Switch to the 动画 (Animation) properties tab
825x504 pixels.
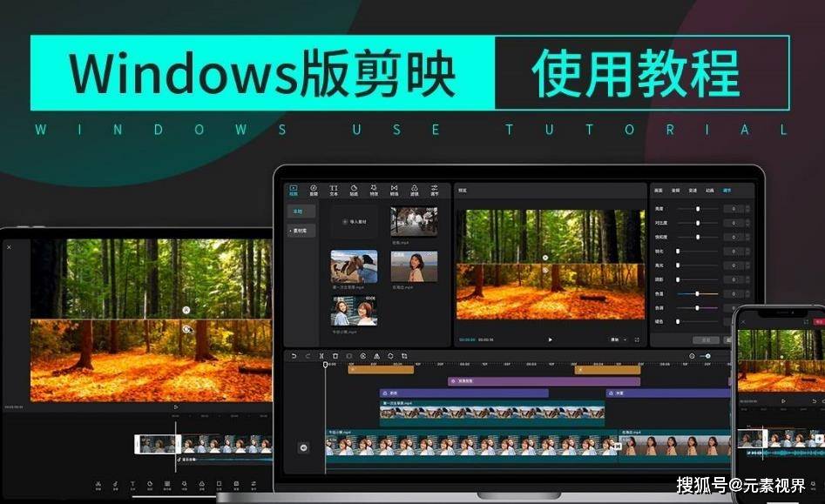[710, 191]
